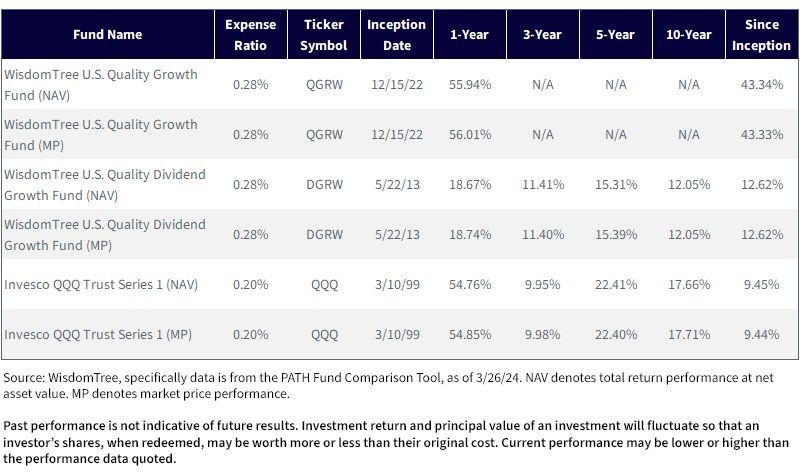
Task: Select the Expense Ratio column header
Action: coord(251,35)
